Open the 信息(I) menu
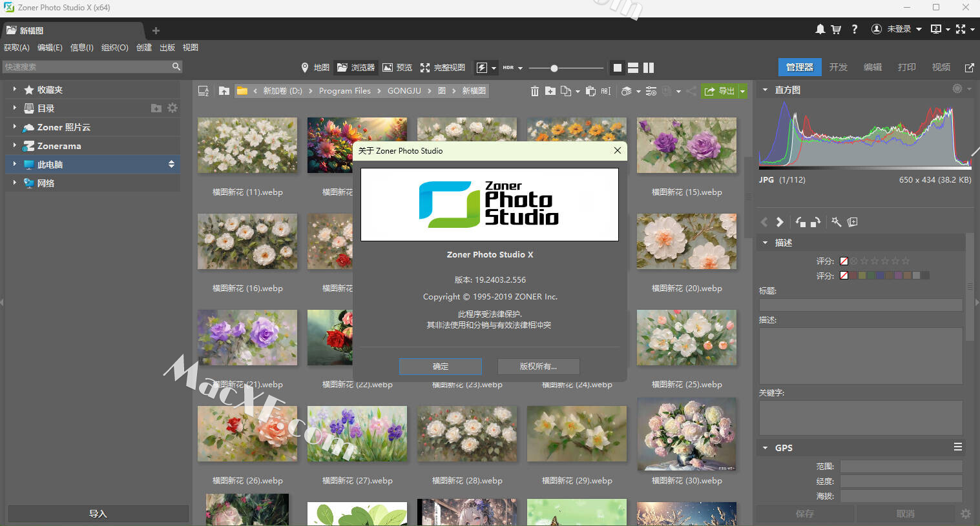This screenshot has width=980, height=526. (82, 48)
